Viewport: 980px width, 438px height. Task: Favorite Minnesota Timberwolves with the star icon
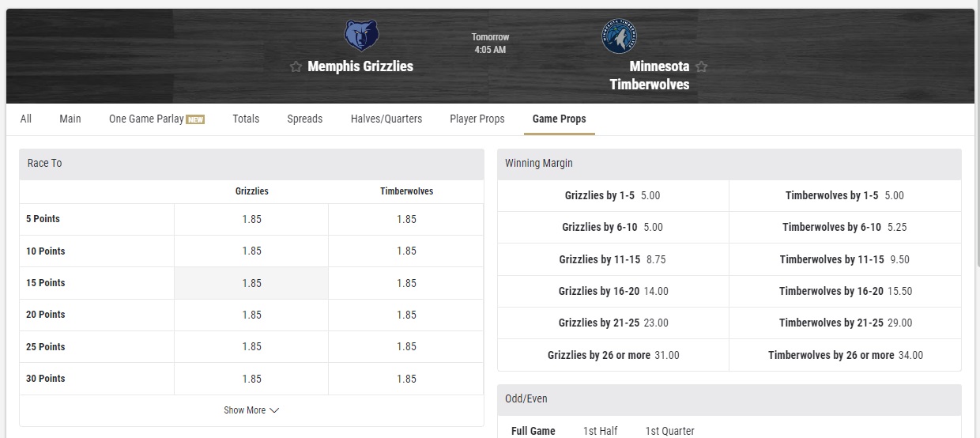[x=701, y=66]
